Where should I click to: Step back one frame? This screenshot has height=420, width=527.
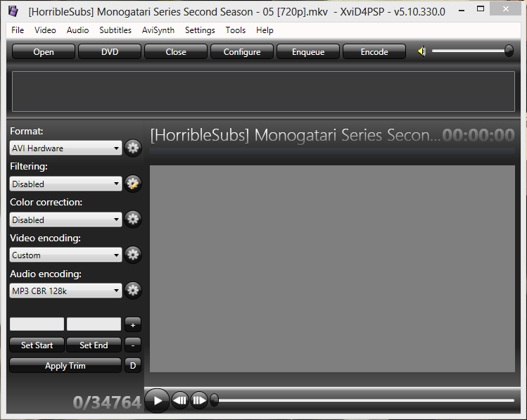(x=180, y=400)
